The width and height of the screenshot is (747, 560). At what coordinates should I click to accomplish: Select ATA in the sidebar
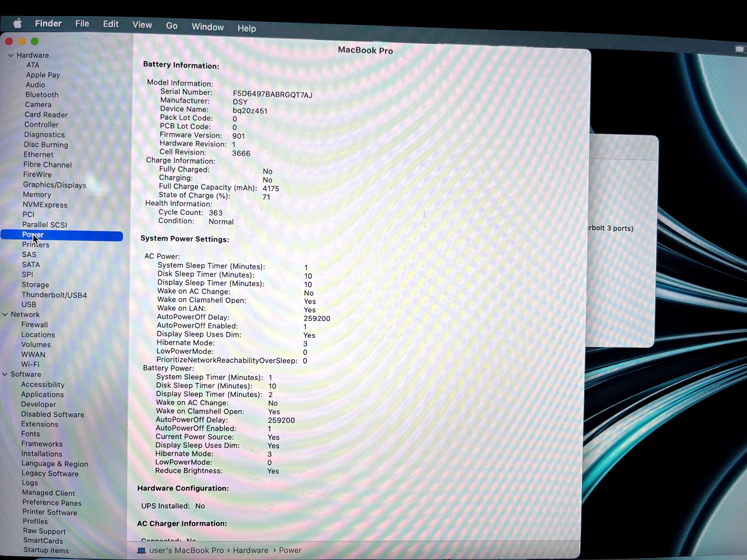pyautogui.click(x=33, y=65)
